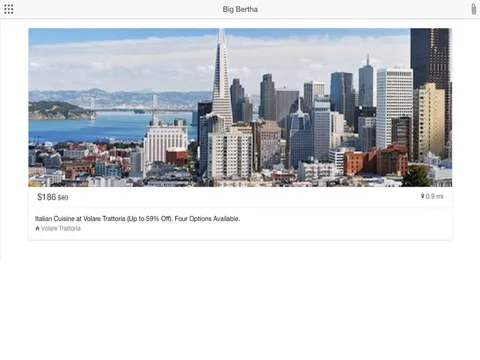Click the crossed-out $89 original price
The width and height of the screenshot is (480, 360).
pyautogui.click(x=63, y=198)
